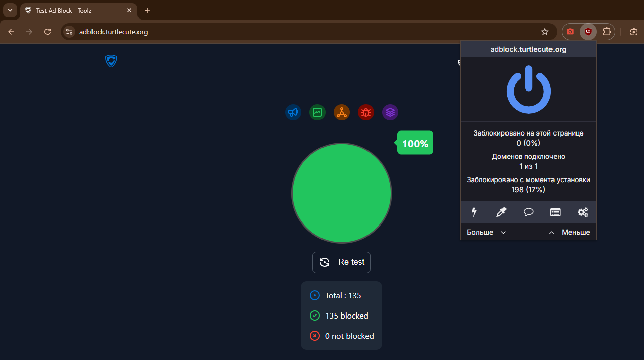Image resolution: width=644 pixels, height=360 pixels.
Task: Minimize the browser window
Action: tap(632, 10)
